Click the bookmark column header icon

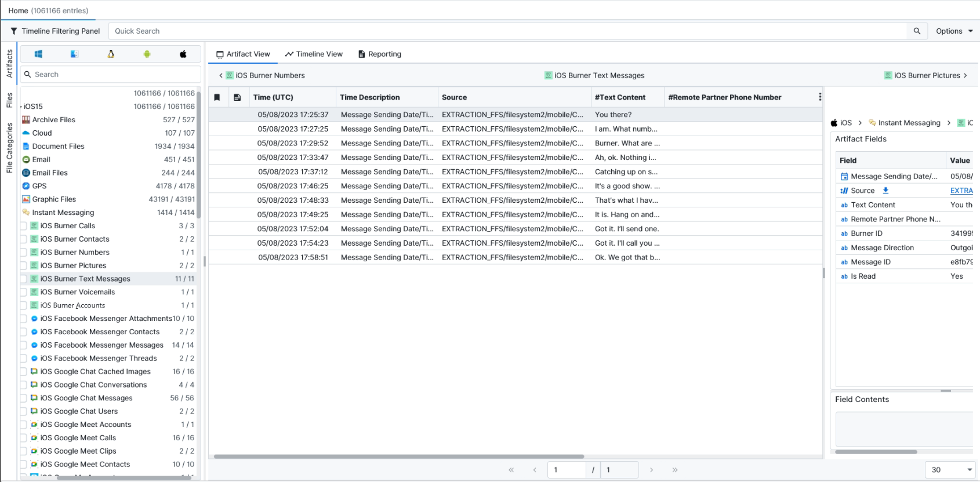coord(217,97)
